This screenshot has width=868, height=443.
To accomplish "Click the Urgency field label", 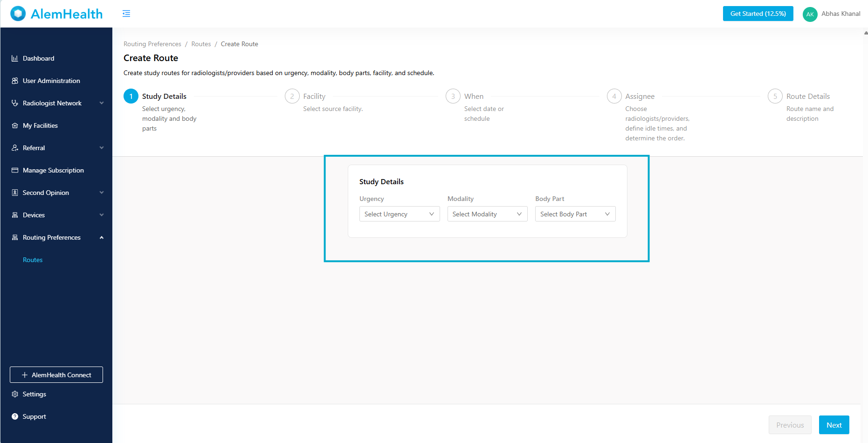I will (x=372, y=199).
